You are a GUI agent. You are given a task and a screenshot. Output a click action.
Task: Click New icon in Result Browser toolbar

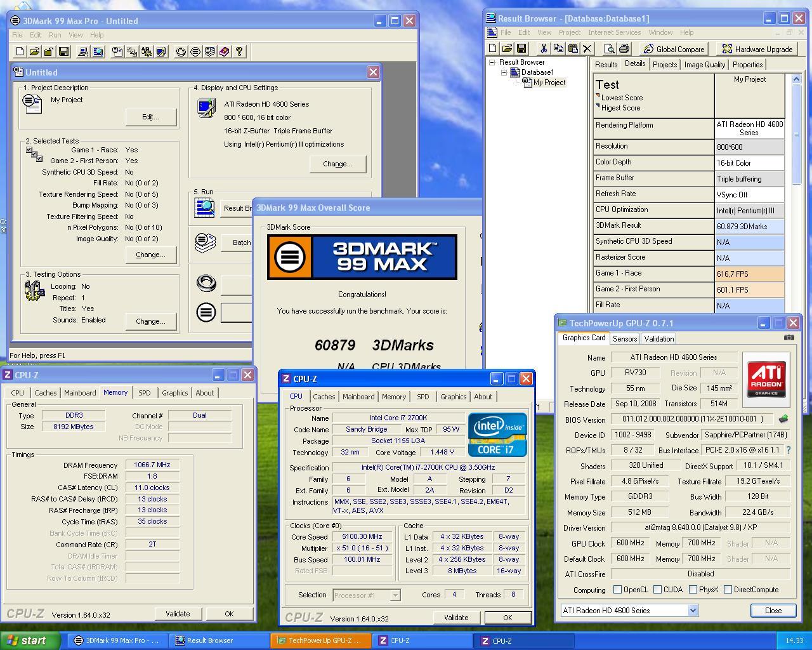pyautogui.click(x=493, y=48)
